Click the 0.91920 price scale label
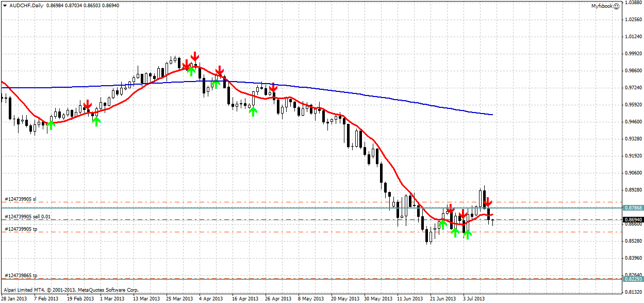Screen dimensions: 644x303 click(633, 156)
